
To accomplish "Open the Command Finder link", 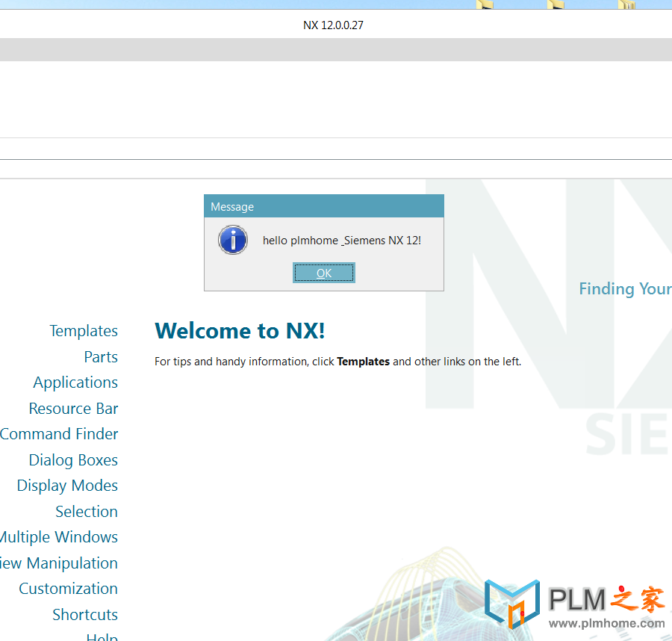I will [59, 434].
